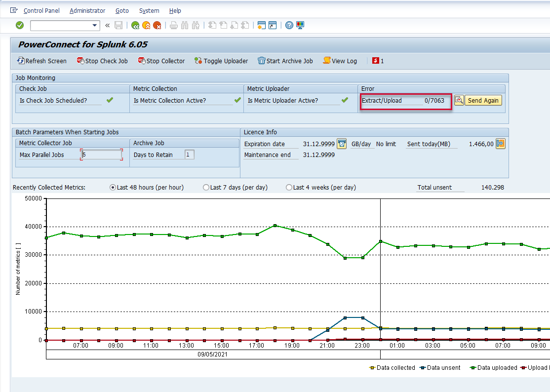Click the red Cancel icon in toolbar
Image resolution: width=550 pixels, height=392 pixels.
click(157, 25)
